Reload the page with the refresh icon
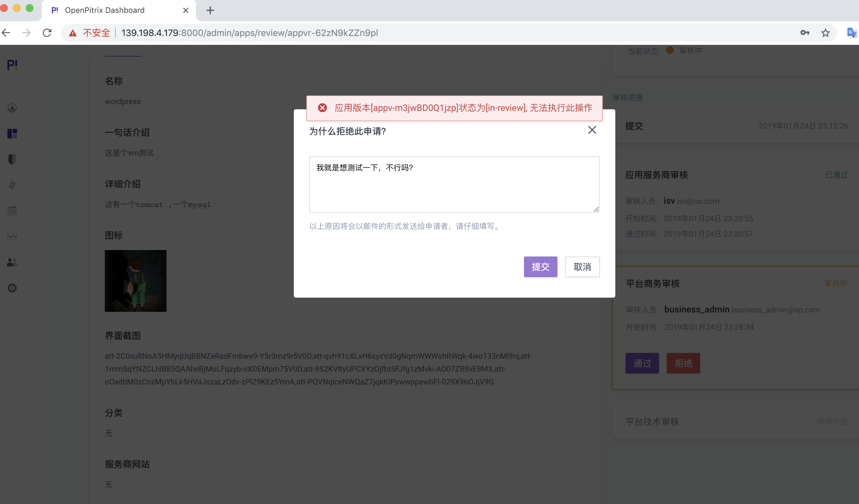This screenshot has height=504, width=859. (x=47, y=32)
